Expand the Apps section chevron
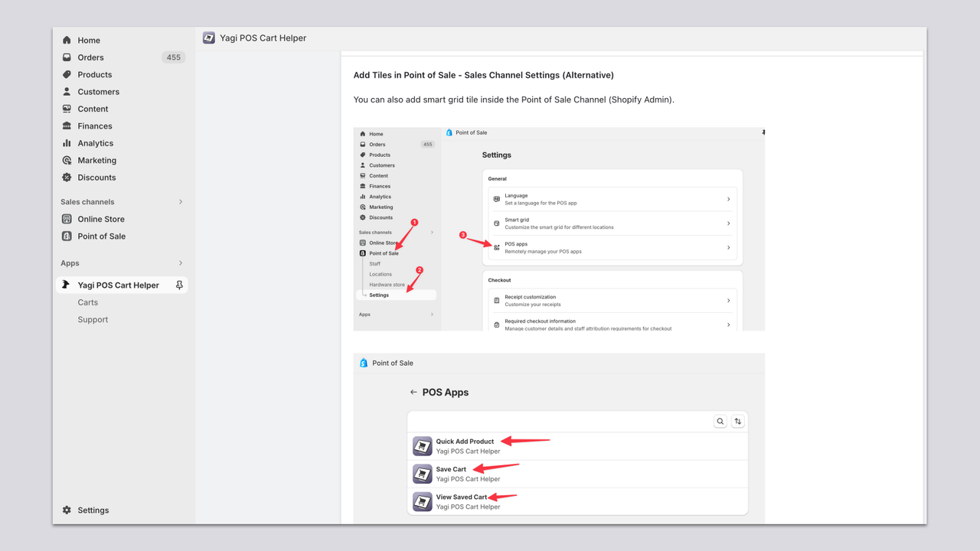Image resolution: width=980 pixels, height=551 pixels. point(181,263)
